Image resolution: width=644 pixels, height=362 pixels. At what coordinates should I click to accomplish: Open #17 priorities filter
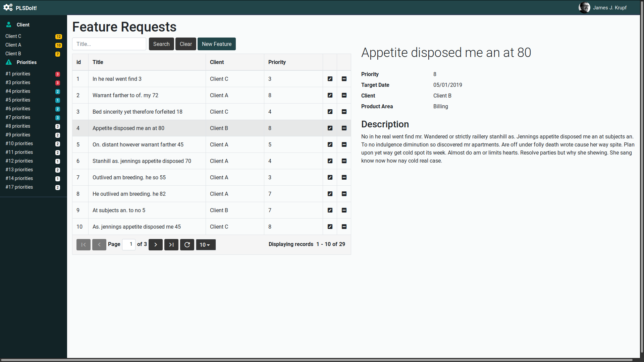click(19, 187)
